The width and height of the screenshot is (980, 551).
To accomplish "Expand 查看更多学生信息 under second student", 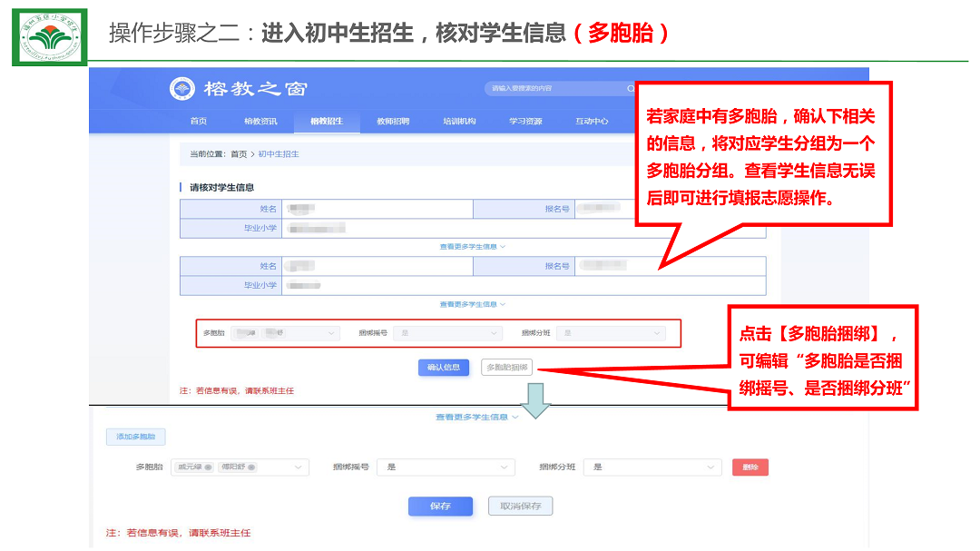I will (472, 304).
